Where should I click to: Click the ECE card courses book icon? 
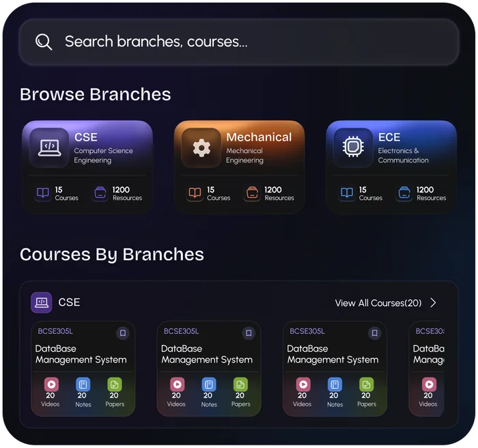347,193
